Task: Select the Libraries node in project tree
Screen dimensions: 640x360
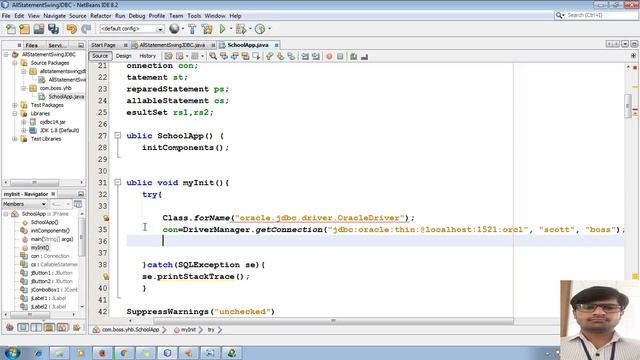Action: [x=40, y=113]
